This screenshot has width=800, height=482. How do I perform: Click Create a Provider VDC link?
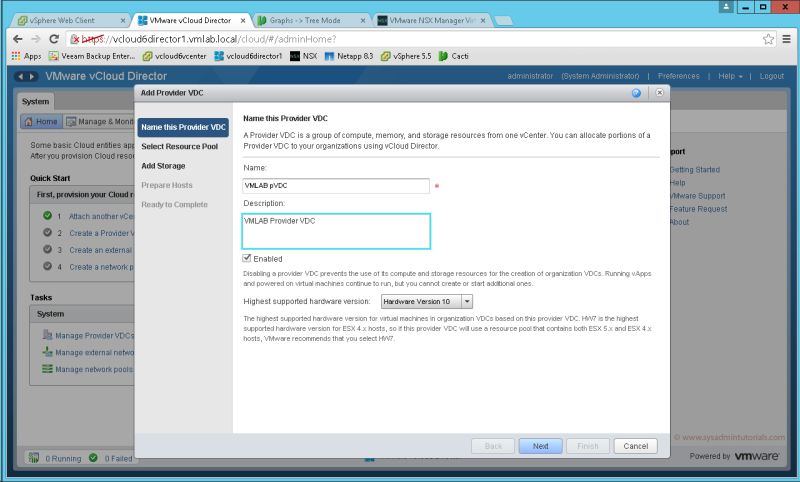(x=102, y=233)
